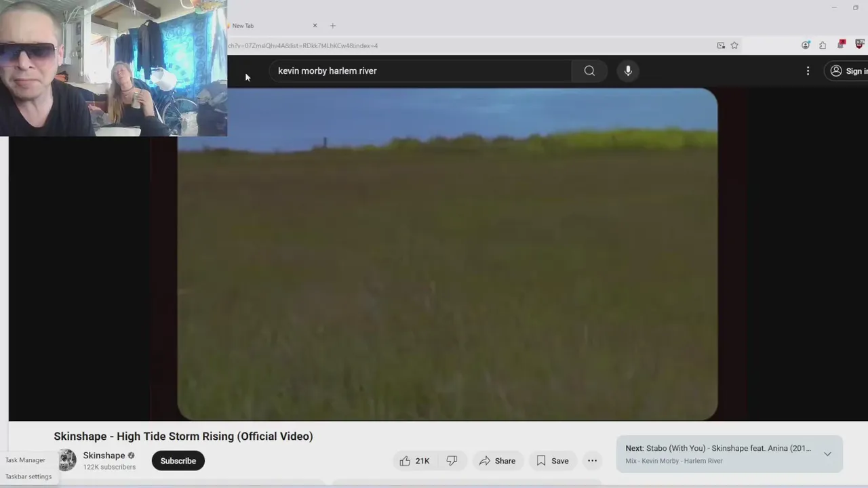Click Sign in button
The width and height of the screenshot is (868, 488).
(848, 70)
